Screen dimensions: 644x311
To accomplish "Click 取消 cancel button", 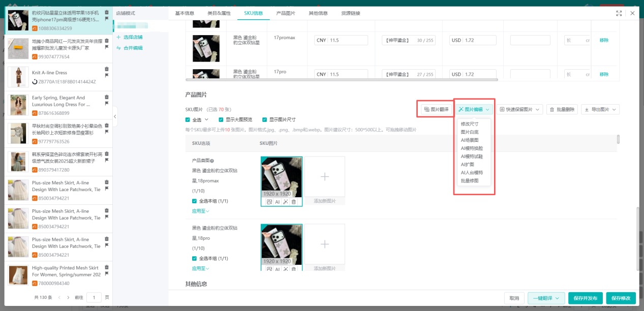I will (x=514, y=298).
